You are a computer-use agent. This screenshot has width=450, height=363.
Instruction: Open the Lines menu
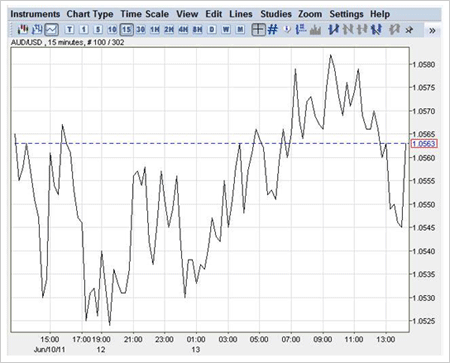(241, 14)
